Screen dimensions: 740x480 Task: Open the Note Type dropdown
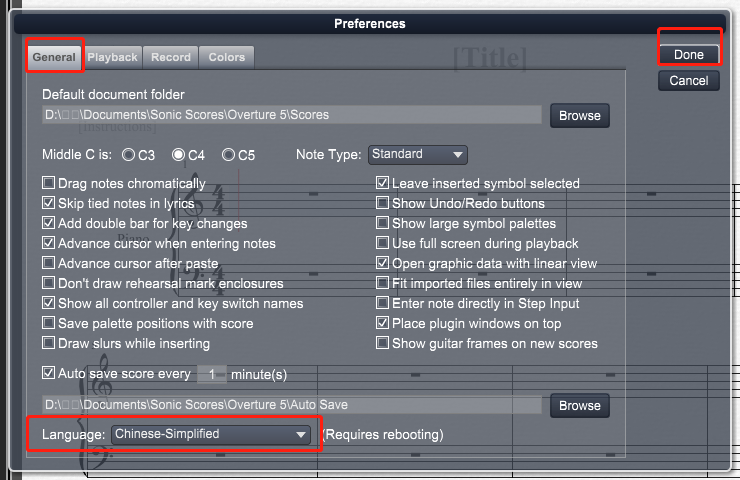pyautogui.click(x=418, y=154)
